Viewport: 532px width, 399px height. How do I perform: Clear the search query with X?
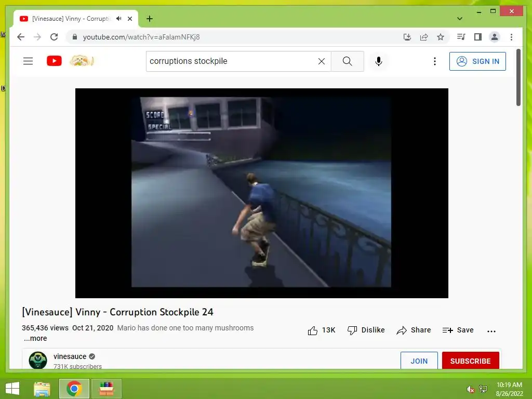pos(321,61)
